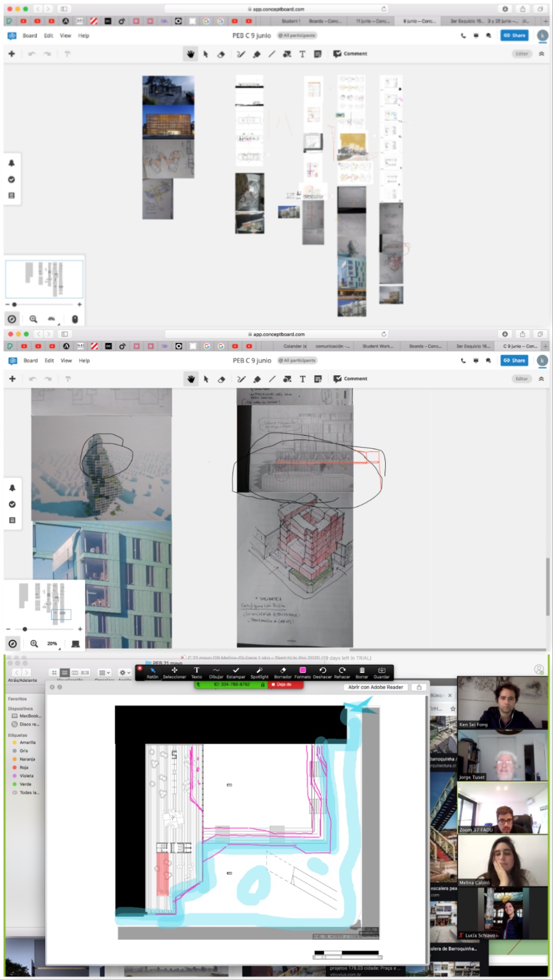
Task: Pick the straight line tool in upper Conceptboard window
Action: click(271, 54)
